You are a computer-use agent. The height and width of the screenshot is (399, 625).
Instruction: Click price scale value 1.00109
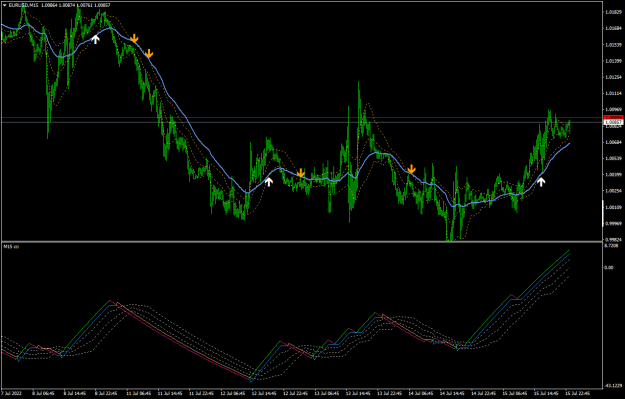(x=613, y=207)
